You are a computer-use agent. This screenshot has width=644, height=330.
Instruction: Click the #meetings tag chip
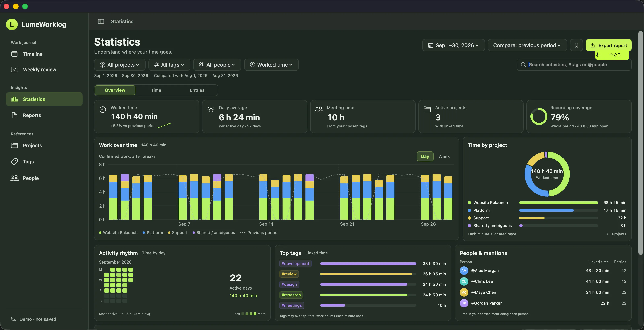291,305
